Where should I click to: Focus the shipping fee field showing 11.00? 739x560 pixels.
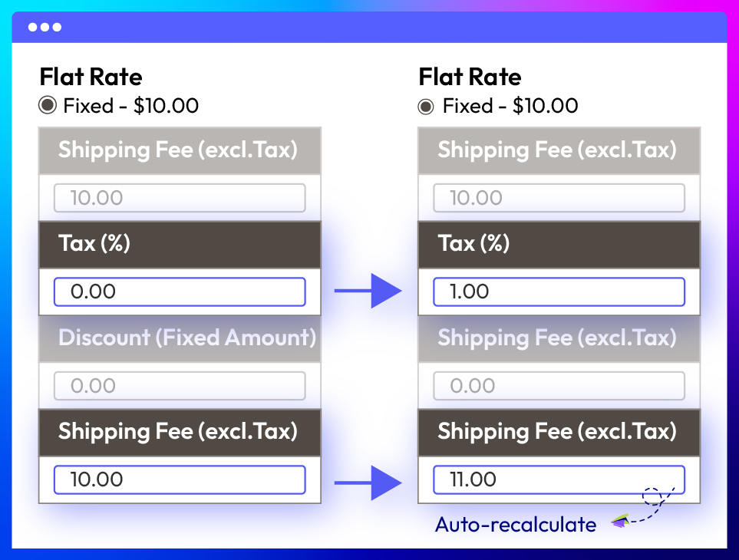pos(559,480)
